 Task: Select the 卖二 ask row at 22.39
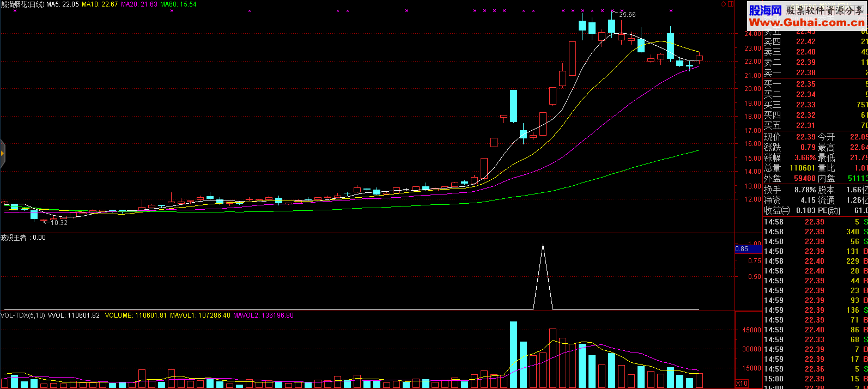[815, 63]
